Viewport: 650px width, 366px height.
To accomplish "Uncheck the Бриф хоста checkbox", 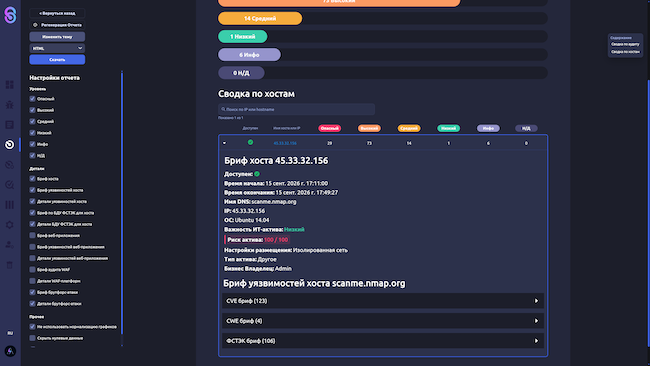I will coord(32,179).
